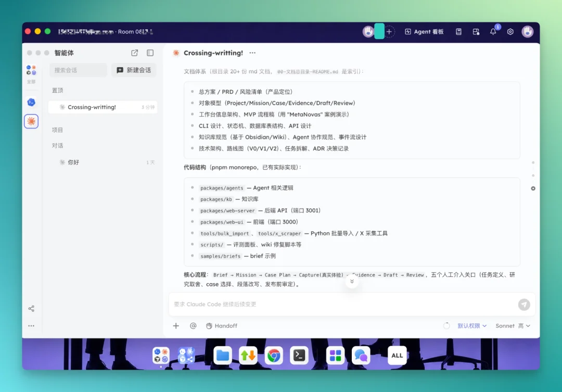Open the locked layout icon in top bar
562x392 pixels.
coord(476,32)
